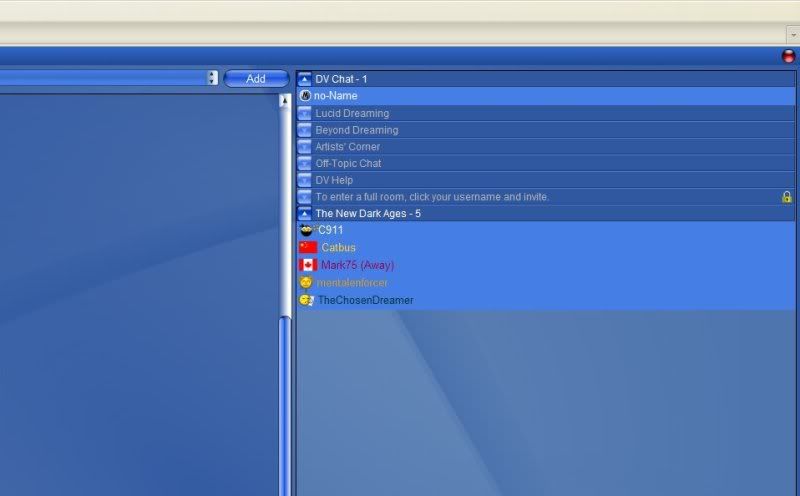Expand the Off-Topic Chat room arrow
Screen dimensions: 800x496
click(x=305, y=163)
